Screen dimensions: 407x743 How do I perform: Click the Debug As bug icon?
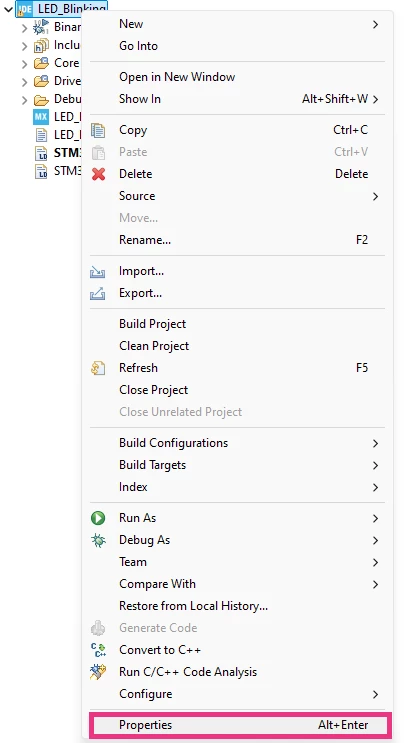(x=98, y=540)
